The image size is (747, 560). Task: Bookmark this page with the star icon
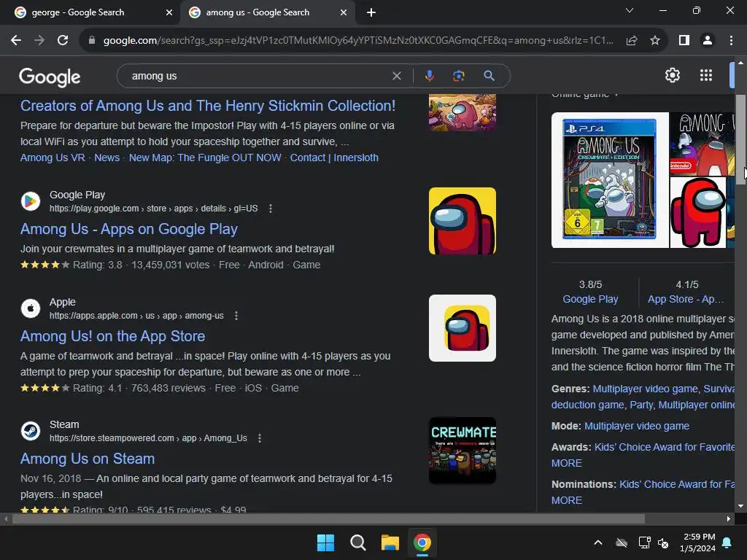pos(655,41)
